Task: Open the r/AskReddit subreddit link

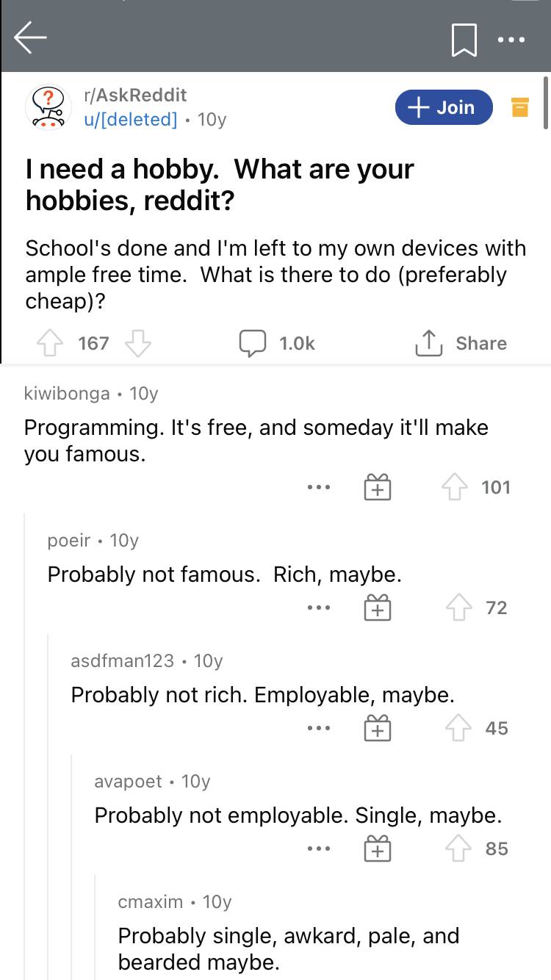Action: 135,95
